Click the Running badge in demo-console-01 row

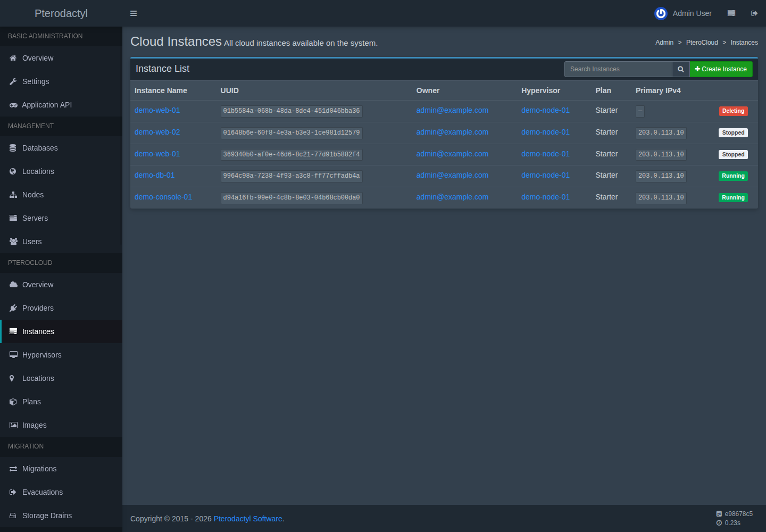(x=733, y=198)
